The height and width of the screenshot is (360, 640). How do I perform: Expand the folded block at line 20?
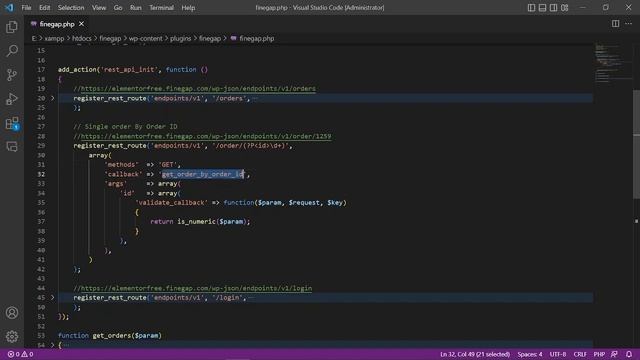pyautogui.click(x=53, y=98)
